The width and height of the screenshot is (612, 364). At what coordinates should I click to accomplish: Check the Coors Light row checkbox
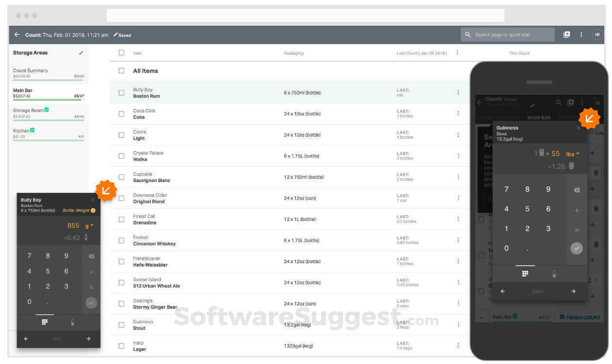coord(121,134)
